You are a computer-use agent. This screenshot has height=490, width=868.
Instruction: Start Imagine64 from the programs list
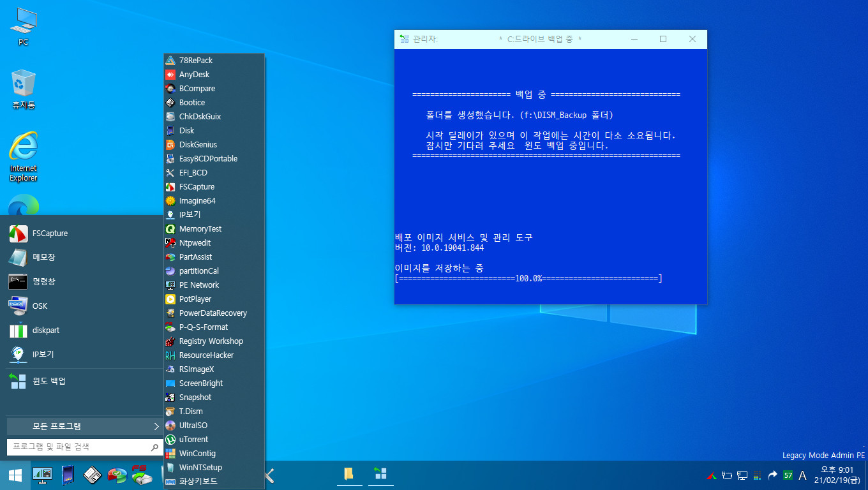point(214,200)
